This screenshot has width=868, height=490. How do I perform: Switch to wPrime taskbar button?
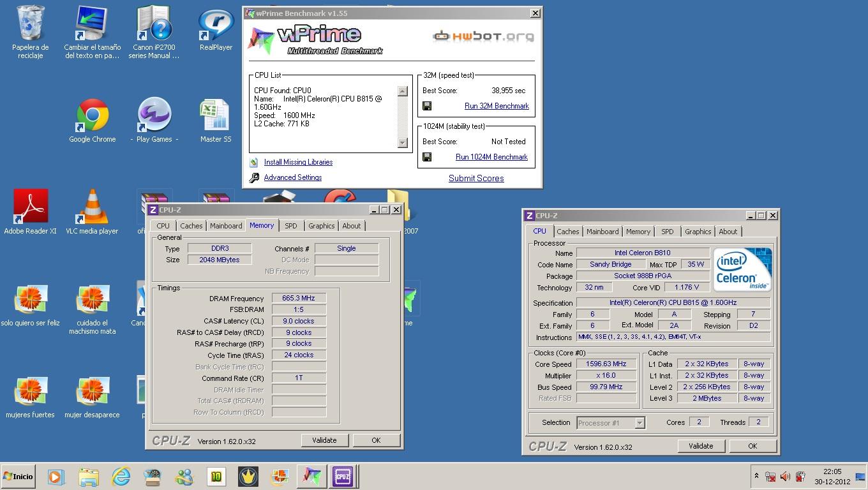(311, 477)
